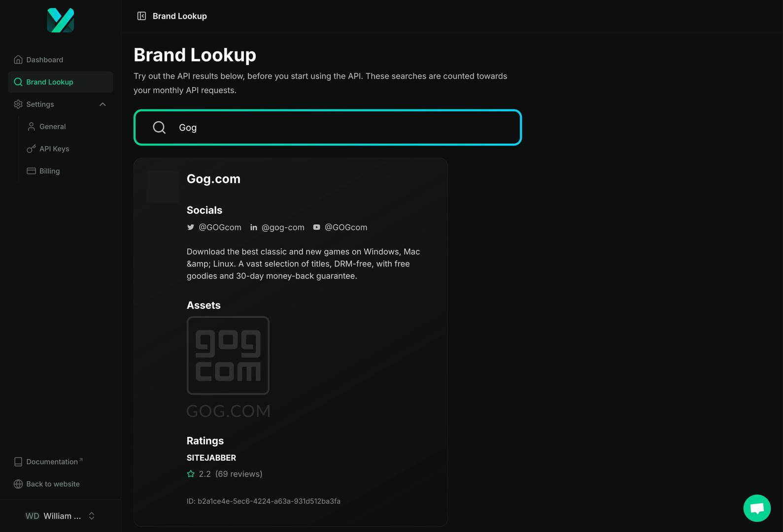Open Documentation in external link
783x532 pixels.
(52, 462)
